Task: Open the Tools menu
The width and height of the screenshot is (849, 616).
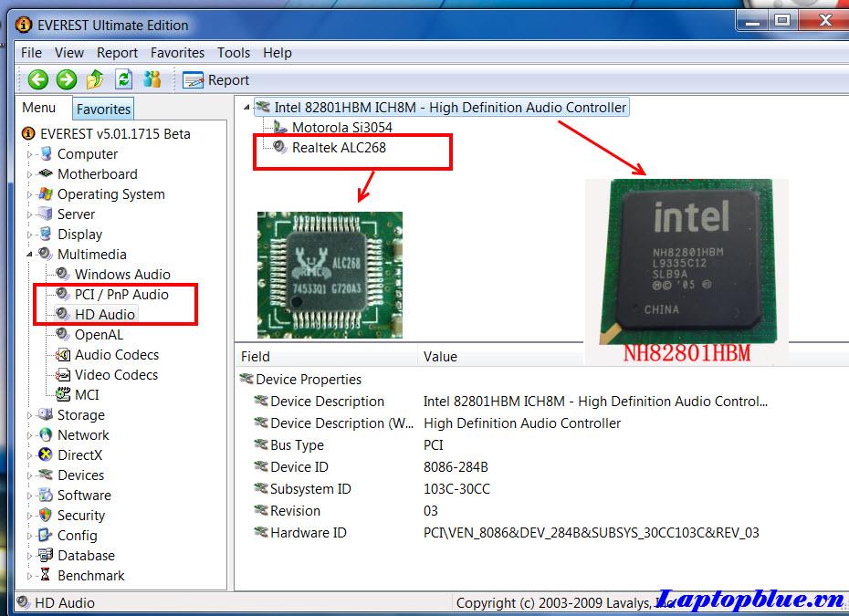Action: click(x=234, y=53)
